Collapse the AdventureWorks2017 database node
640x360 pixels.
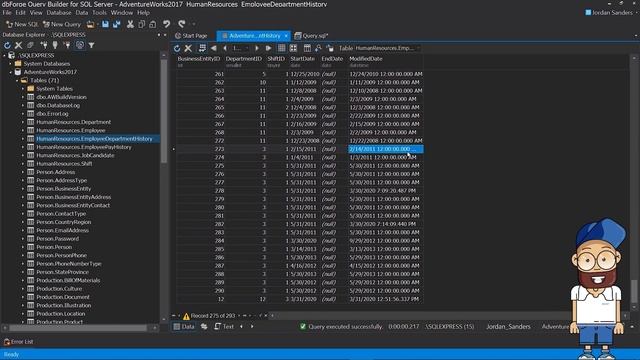pyautogui.click(x=11, y=72)
